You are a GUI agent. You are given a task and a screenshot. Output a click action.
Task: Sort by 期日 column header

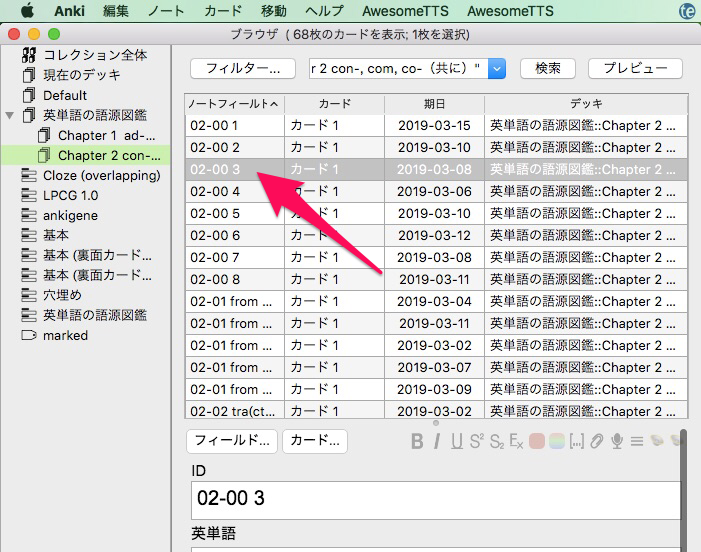(434, 104)
